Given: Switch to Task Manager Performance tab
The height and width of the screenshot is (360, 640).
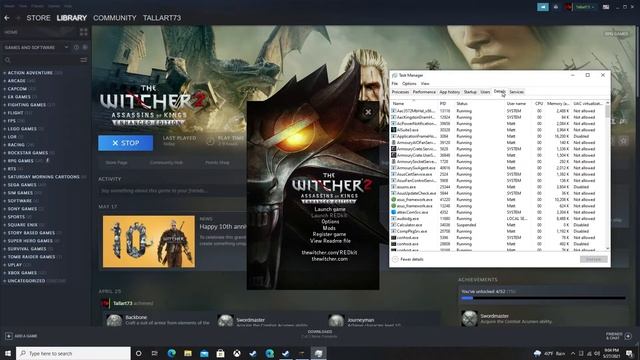Looking at the screenshot, I should pyautogui.click(x=424, y=92).
